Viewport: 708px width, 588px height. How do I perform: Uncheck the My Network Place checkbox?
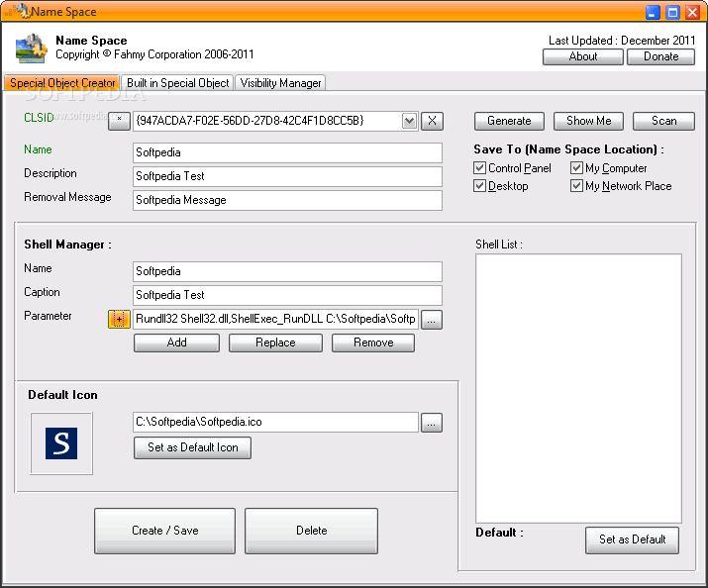pyautogui.click(x=576, y=186)
